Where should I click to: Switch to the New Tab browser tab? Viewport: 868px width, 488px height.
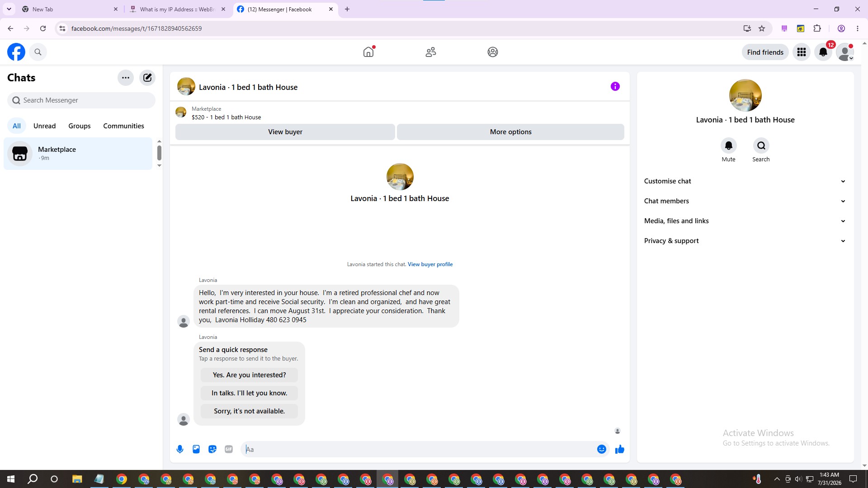click(x=68, y=9)
